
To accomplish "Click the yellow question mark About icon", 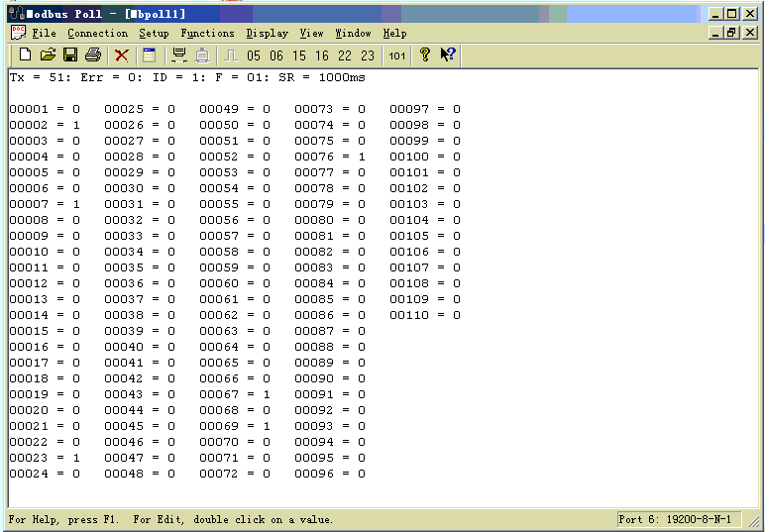I will pyautogui.click(x=425, y=55).
